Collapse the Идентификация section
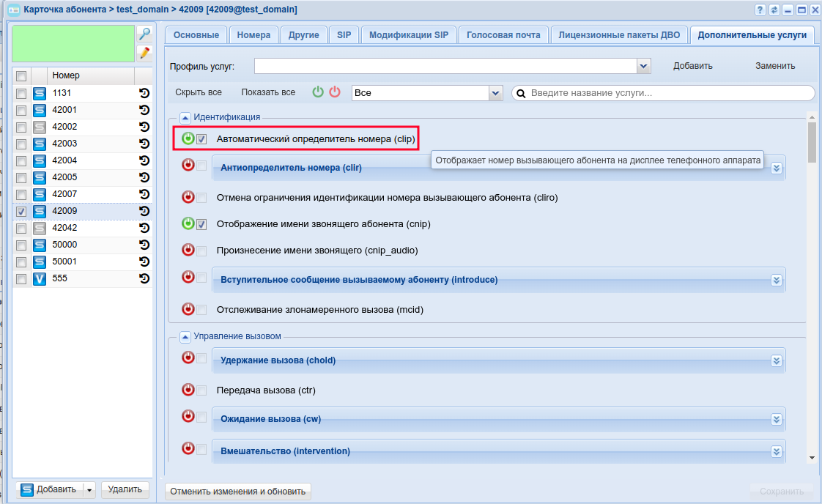The height and width of the screenshot is (504, 822). [185, 117]
